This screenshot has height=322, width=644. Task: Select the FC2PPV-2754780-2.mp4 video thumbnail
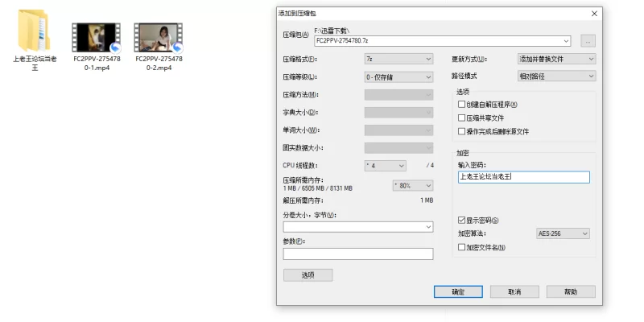coord(158,38)
